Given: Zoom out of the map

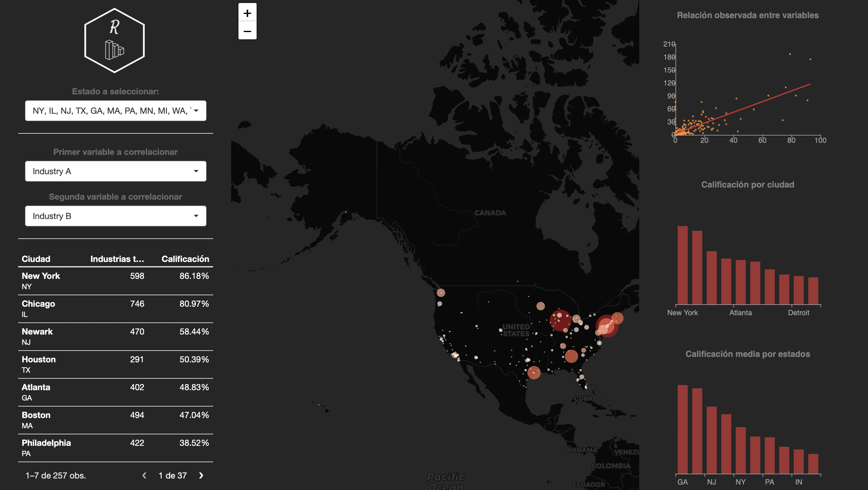Looking at the screenshot, I should (247, 31).
